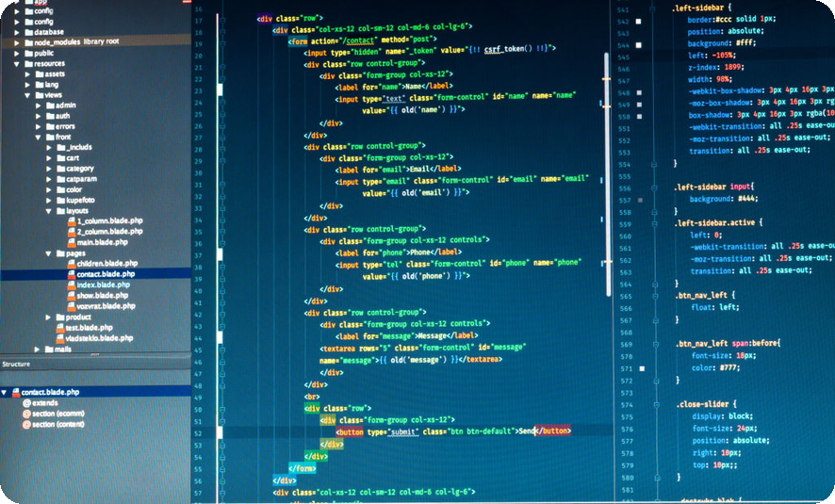Open the #777 color swatch at line 571
835x504 pixels.
642,368
